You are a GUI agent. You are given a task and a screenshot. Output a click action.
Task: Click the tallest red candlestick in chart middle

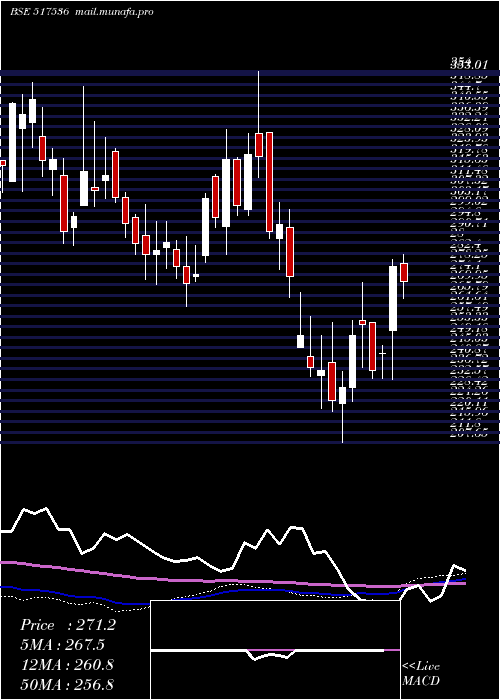269,182
